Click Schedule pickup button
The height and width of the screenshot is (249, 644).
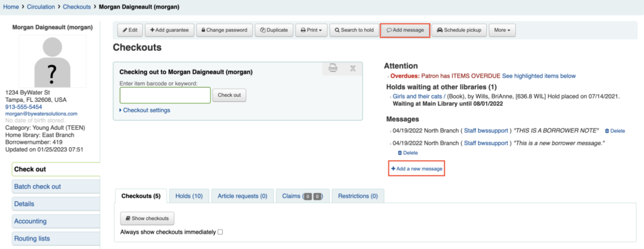pos(459,30)
